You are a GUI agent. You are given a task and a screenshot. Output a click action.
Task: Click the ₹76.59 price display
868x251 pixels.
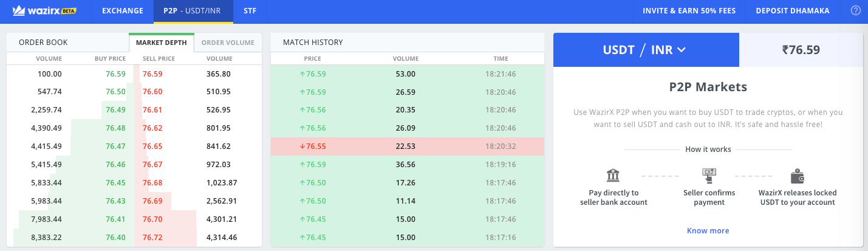point(801,50)
